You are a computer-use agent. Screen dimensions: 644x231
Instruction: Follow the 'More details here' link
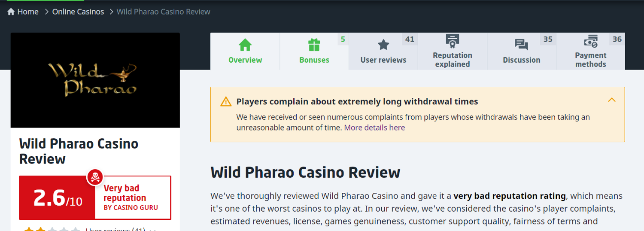[x=374, y=128]
